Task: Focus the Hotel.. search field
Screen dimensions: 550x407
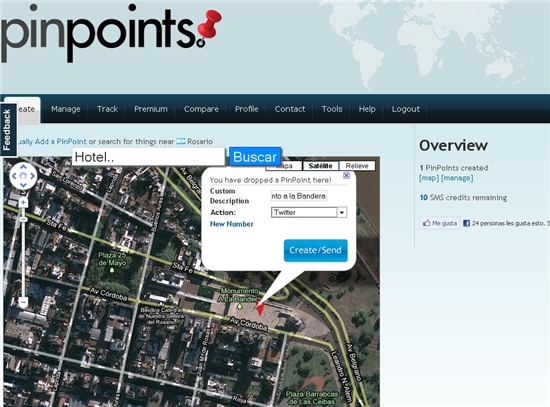Action: pyautogui.click(x=148, y=157)
